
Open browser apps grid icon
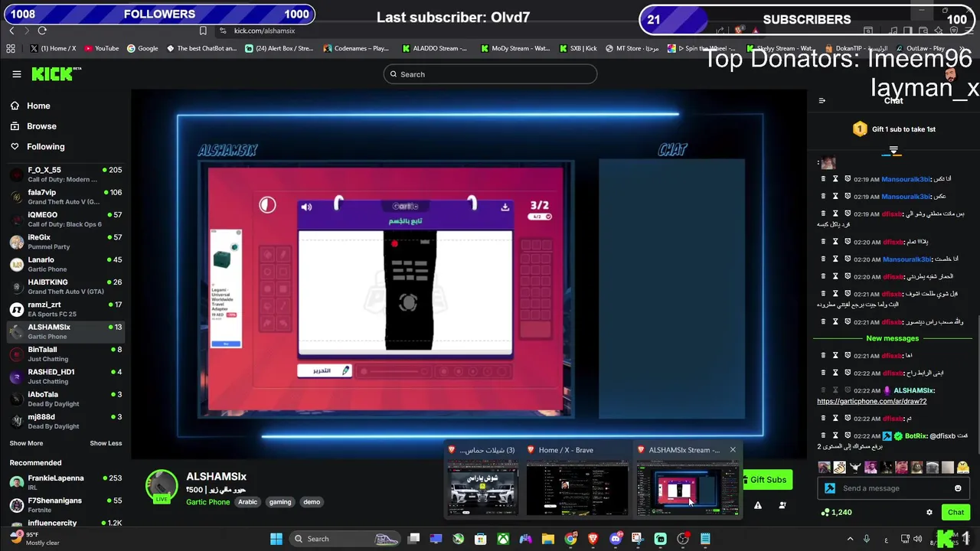[11, 48]
